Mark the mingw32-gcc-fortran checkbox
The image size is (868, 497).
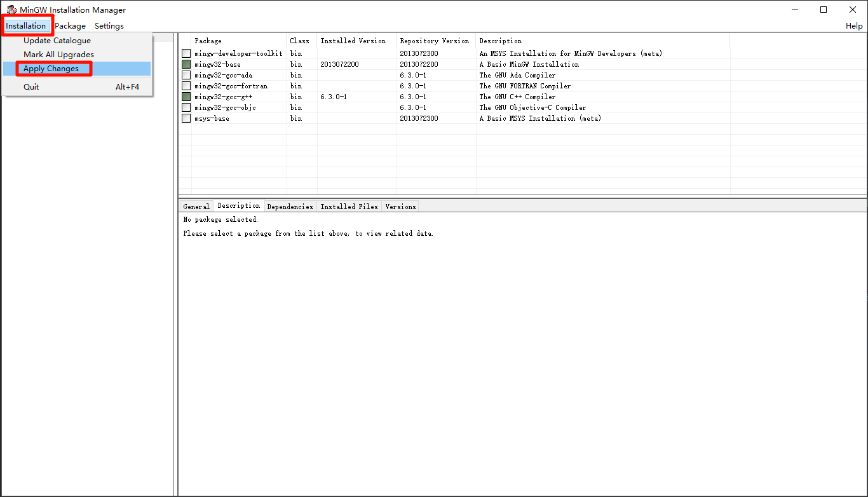pyautogui.click(x=186, y=86)
